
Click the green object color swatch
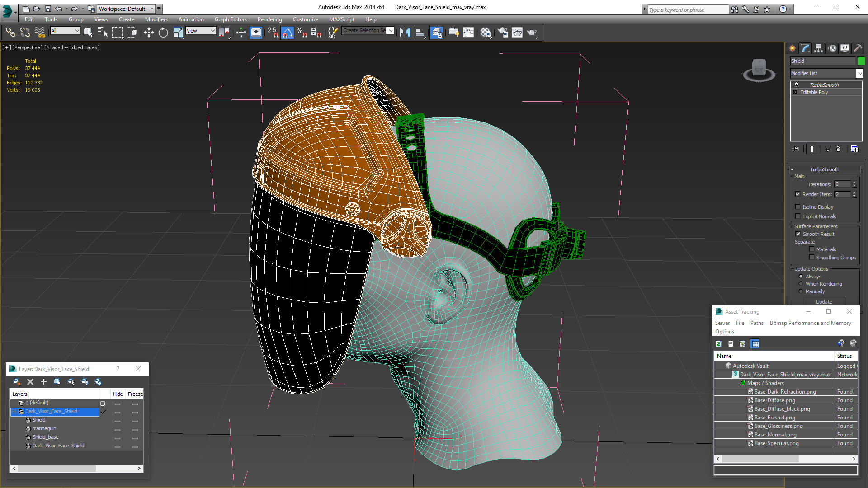tap(861, 61)
